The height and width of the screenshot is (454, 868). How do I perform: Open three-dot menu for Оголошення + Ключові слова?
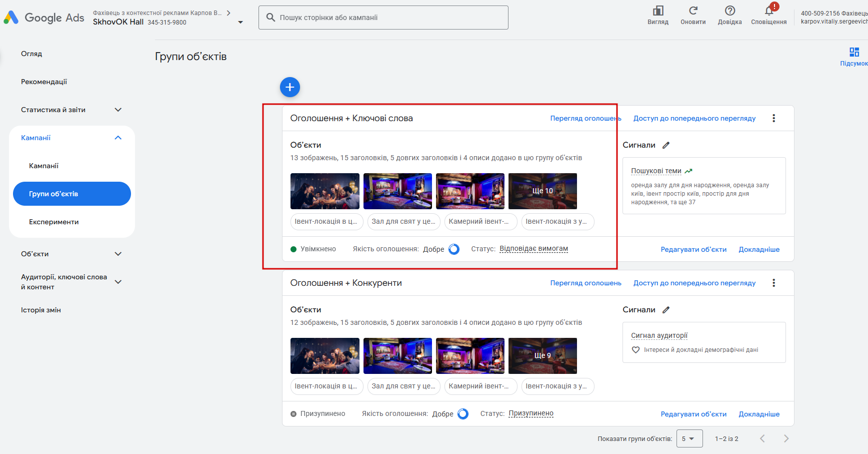[x=774, y=118]
